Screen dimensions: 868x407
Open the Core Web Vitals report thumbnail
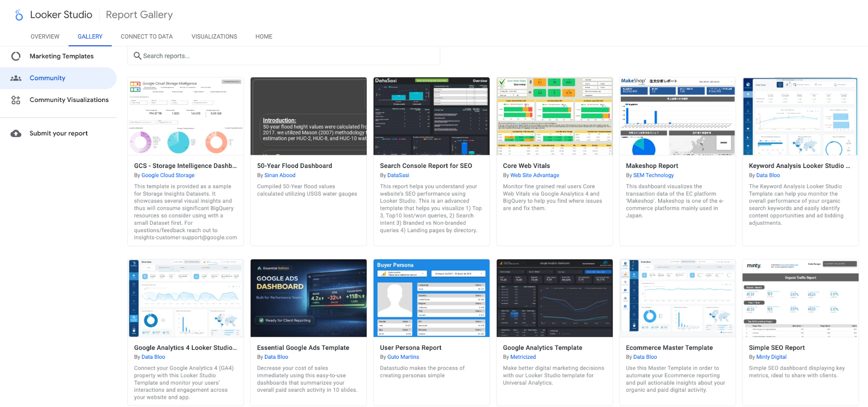(554, 116)
